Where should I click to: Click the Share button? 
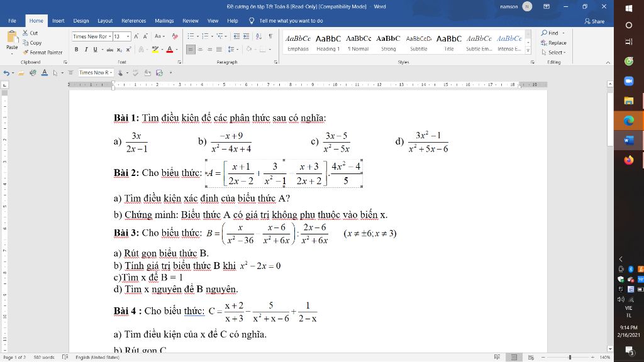(x=594, y=21)
